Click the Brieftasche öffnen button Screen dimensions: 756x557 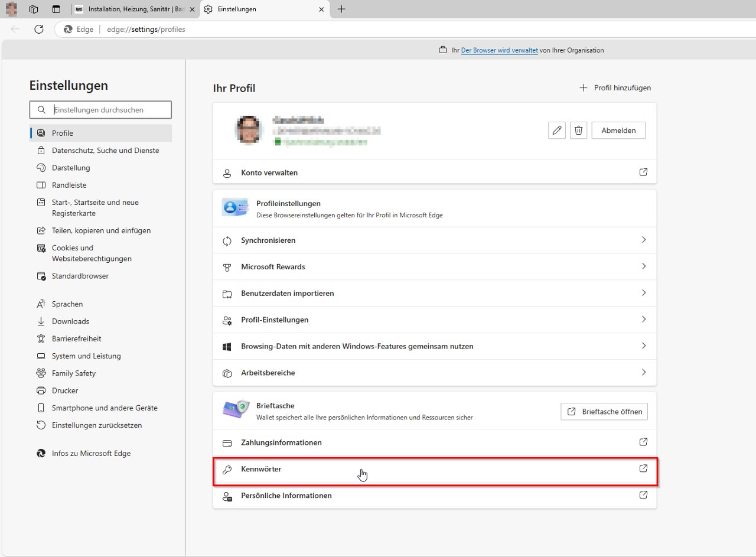[x=604, y=412]
